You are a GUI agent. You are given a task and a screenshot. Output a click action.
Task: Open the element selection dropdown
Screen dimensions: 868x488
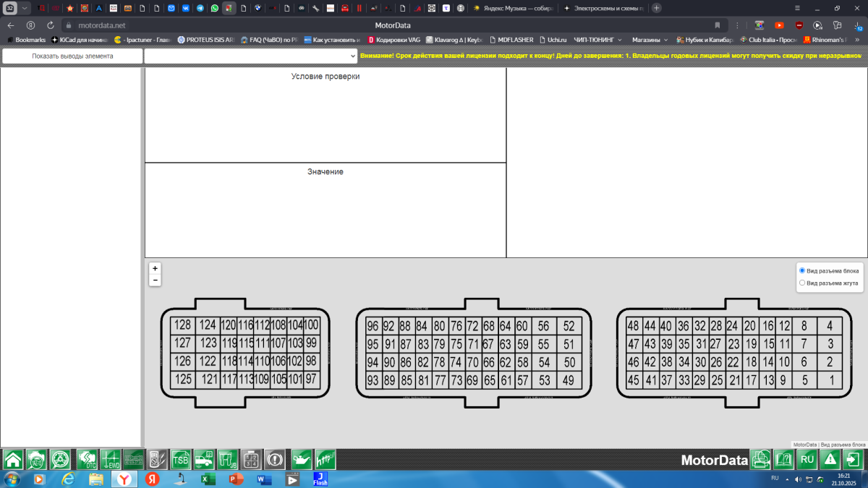[x=251, y=56]
